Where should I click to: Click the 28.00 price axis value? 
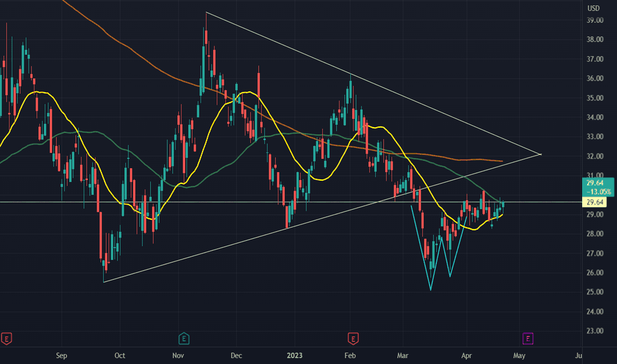595,234
